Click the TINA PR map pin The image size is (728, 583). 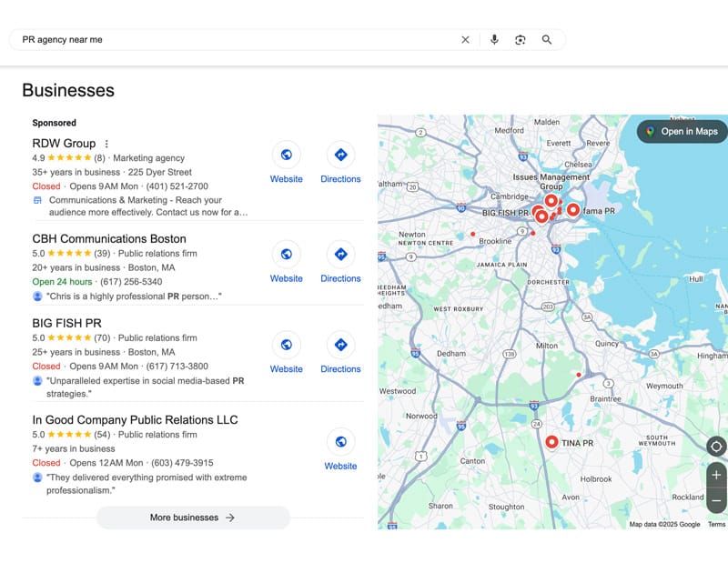click(x=551, y=442)
